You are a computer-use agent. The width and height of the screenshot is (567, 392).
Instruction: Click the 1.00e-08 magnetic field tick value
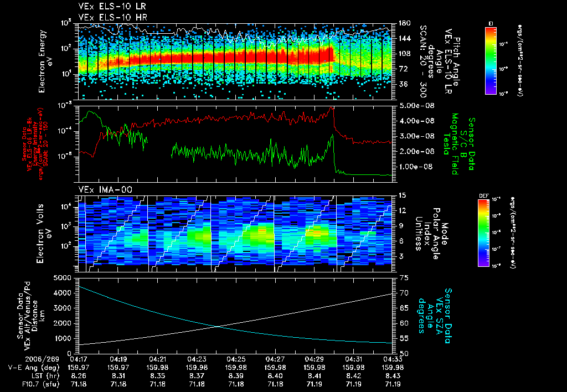(416, 167)
